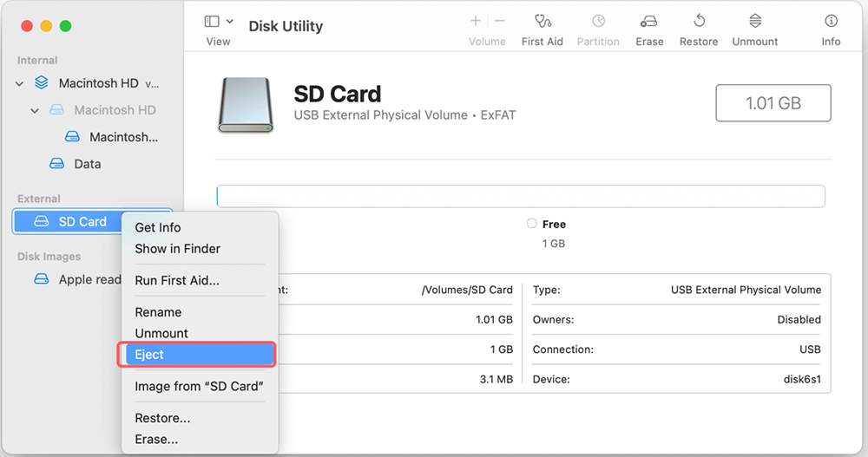The image size is (868, 457).
Task: Choose Show in Finder
Action: 177,248
